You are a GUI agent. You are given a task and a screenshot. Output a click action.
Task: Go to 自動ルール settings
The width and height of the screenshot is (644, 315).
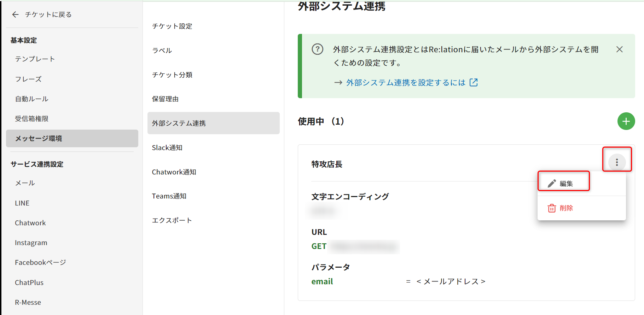31,99
